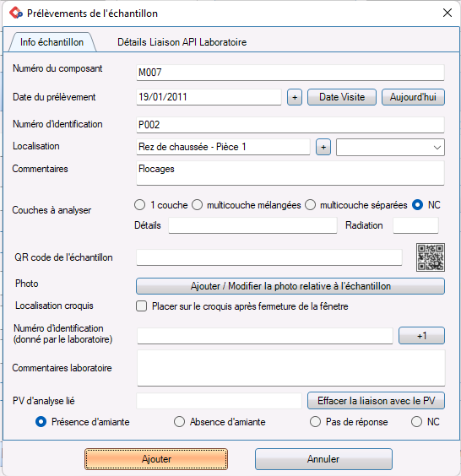This screenshot has height=476, width=461.
Task: Click the Date Visite button
Action: [342, 97]
